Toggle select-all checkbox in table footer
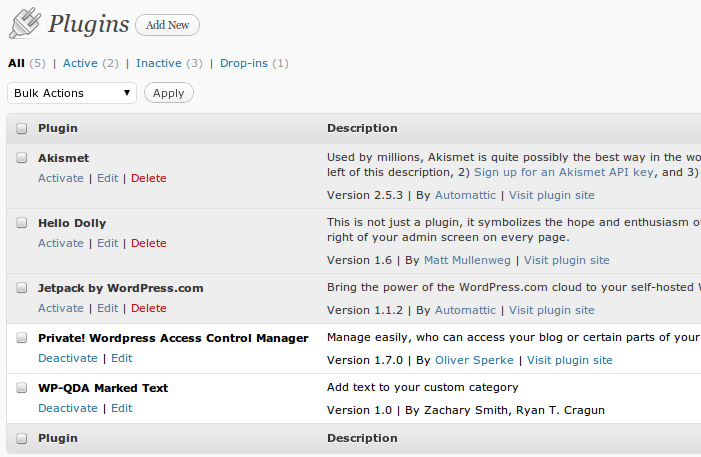The image size is (701, 457). tap(21, 438)
